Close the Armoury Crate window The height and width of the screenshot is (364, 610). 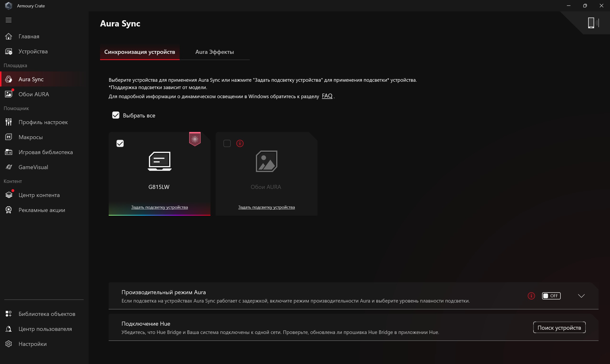pyautogui.click(x=601, y=6)
